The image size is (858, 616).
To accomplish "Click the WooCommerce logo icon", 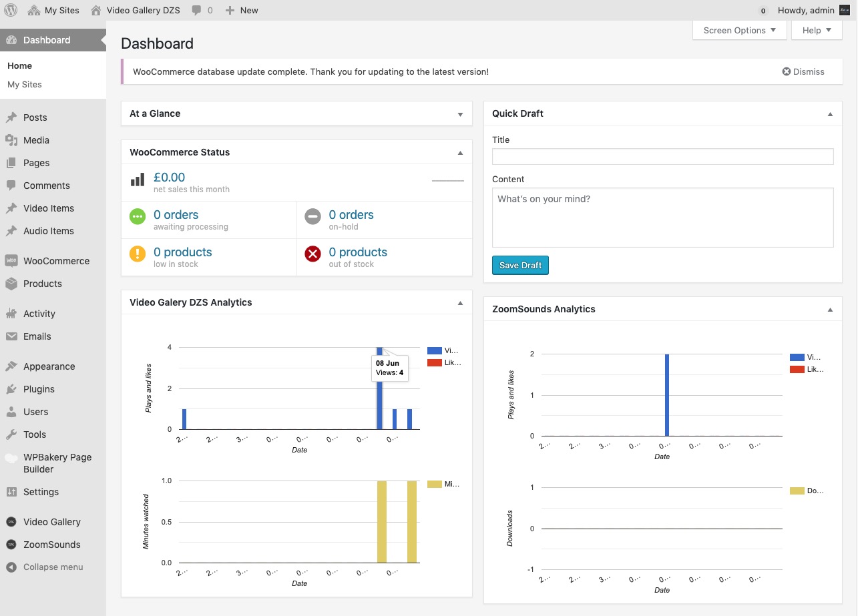I will 11,261.
